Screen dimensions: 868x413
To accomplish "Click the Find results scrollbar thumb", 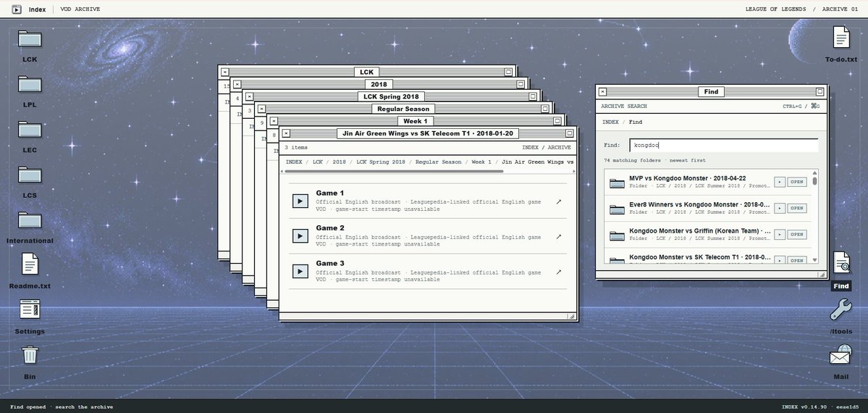I will 815,181.
